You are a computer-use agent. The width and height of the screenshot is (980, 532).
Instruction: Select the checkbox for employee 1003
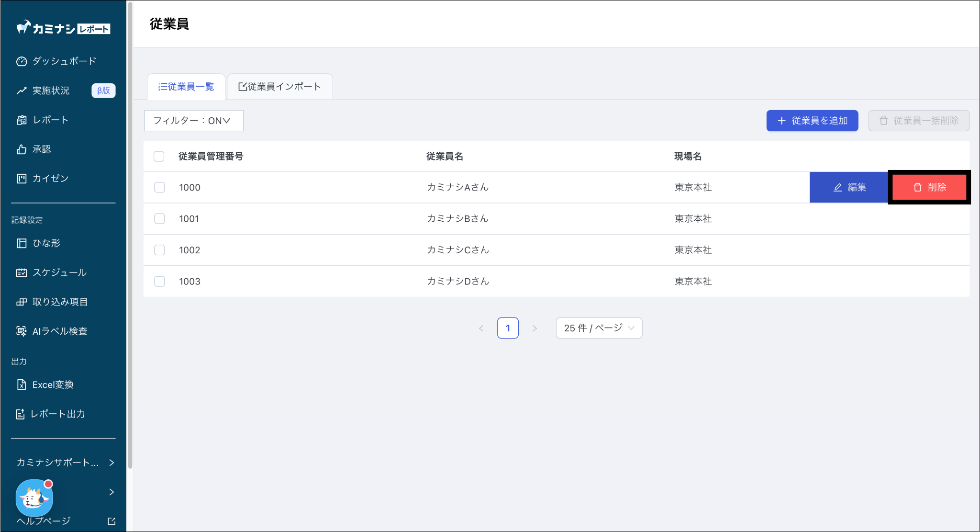point(159,282)
